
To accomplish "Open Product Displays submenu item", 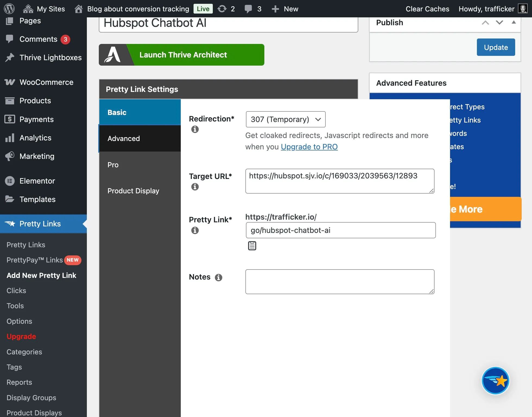I will (34, 413).
